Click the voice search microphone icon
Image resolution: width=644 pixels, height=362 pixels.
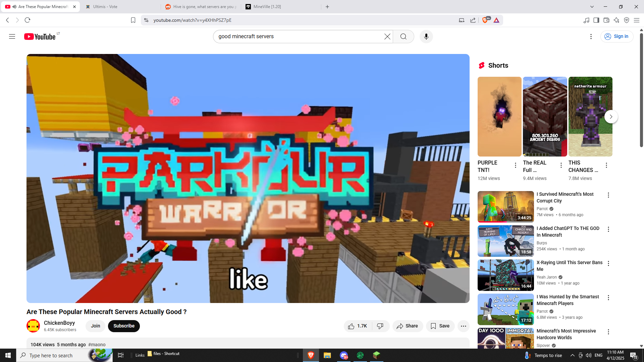pyautogui.click(x=426, y=37)
